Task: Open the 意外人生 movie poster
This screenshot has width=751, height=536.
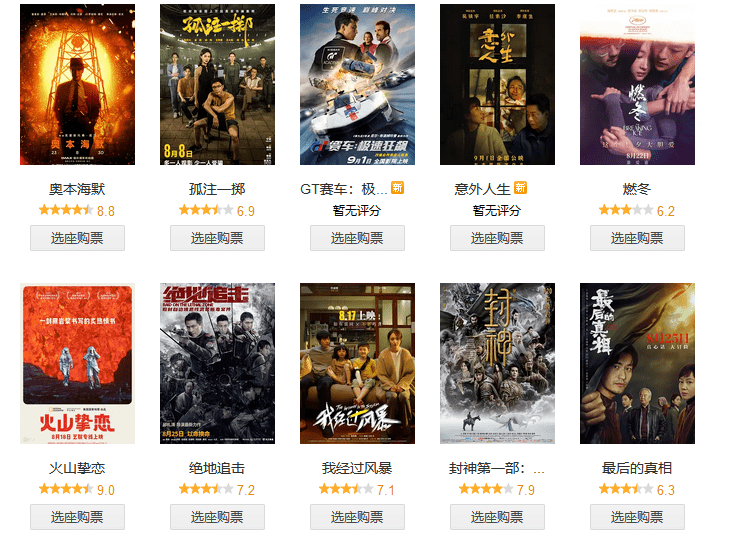Action: (497, 84)
